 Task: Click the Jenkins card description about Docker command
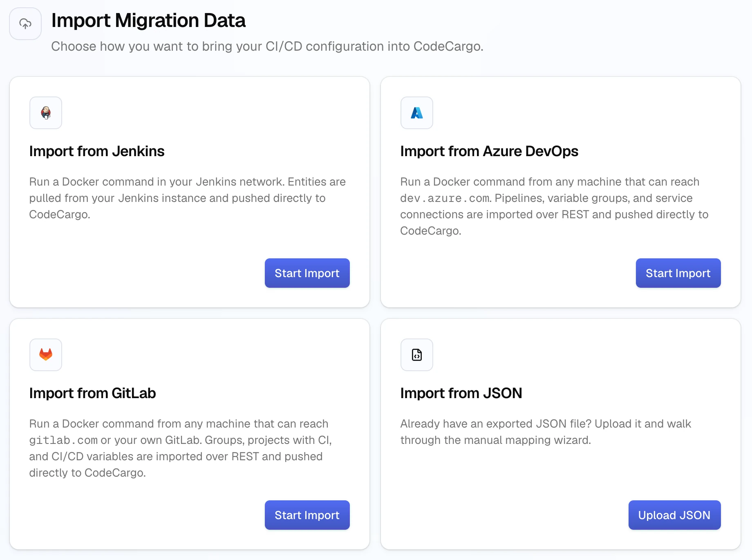coord(188,198)
